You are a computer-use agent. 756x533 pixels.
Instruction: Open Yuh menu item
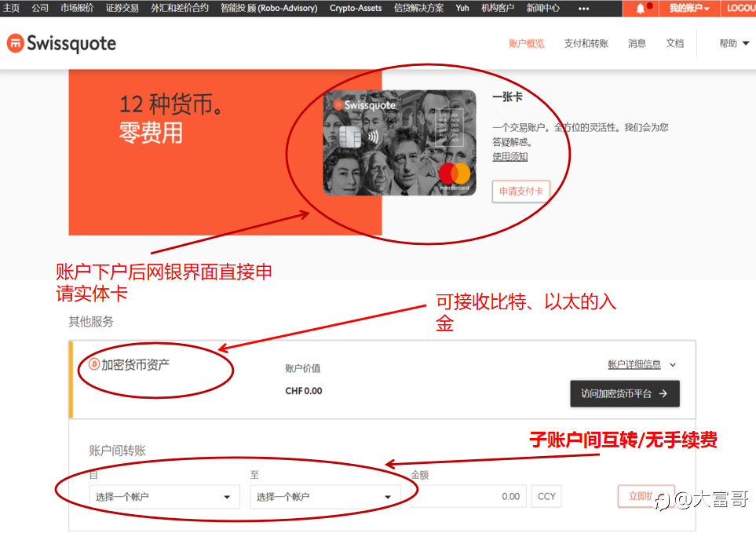pyautogui.click(x=462, y=8)
